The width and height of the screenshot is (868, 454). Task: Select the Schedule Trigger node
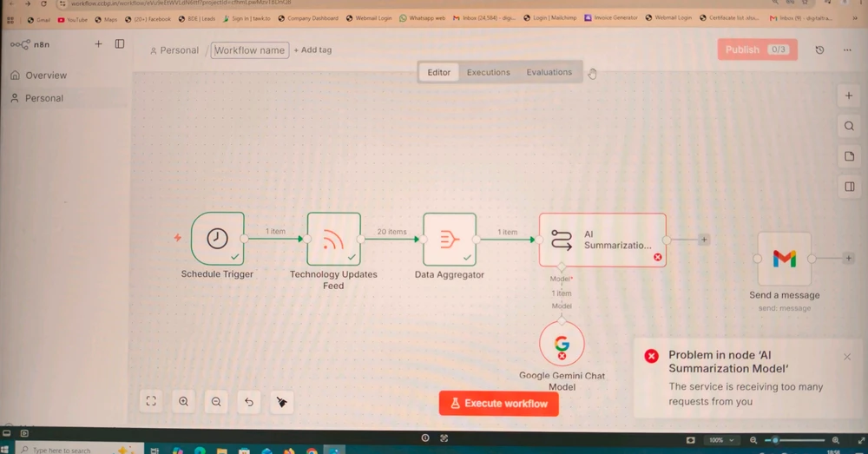point(218,239)
